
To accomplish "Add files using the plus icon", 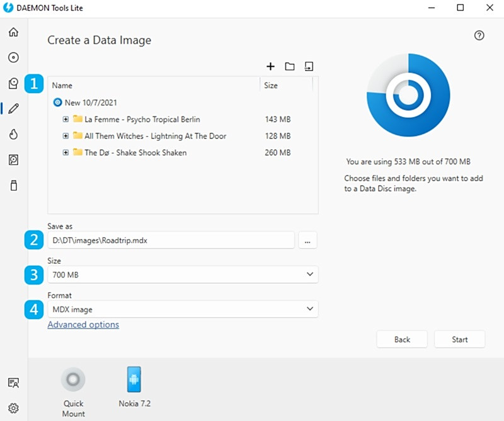I will click(x=271, y=66).
